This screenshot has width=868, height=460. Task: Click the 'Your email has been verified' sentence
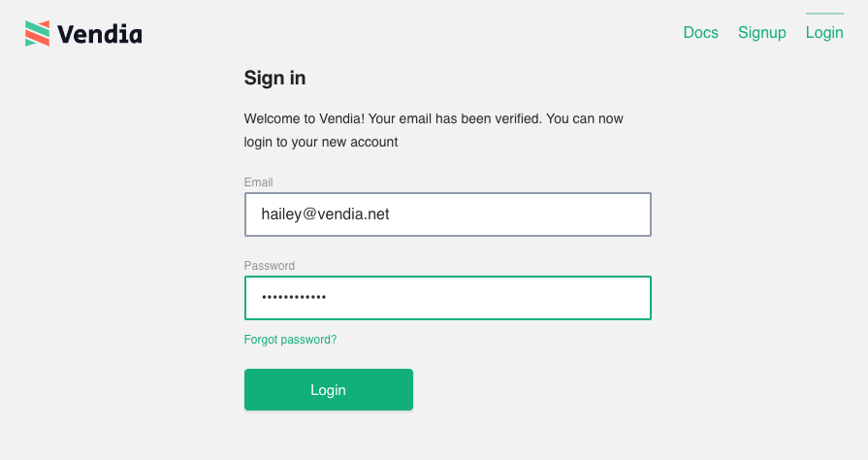(455, 118)
